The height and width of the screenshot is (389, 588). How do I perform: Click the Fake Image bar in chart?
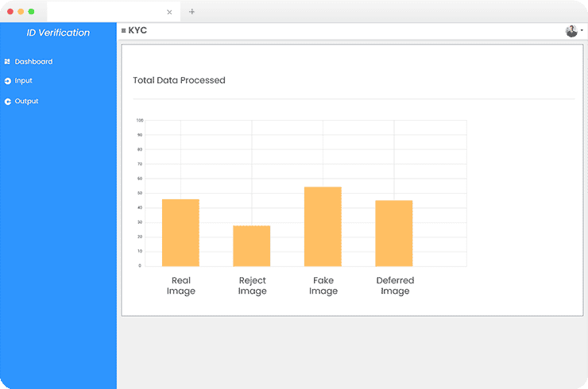(323, 226)
